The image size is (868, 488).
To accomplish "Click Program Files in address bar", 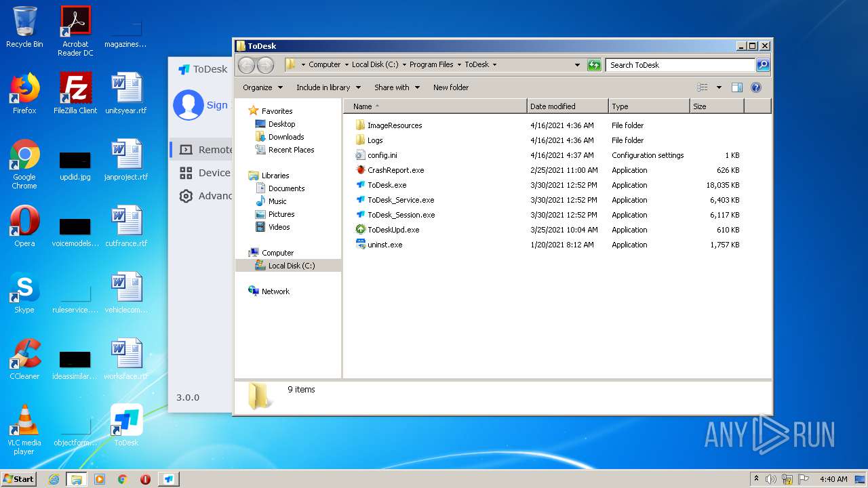I will [431, 65].
